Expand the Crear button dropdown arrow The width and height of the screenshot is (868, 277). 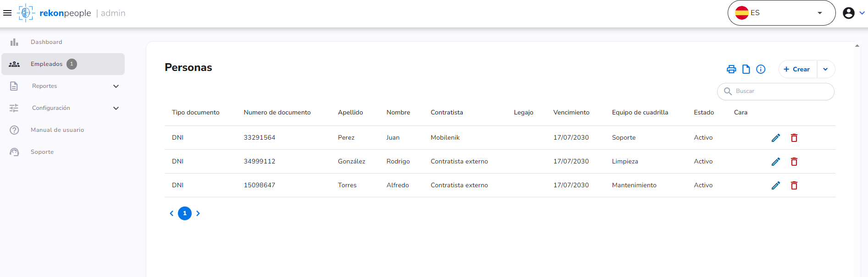point(826,69)
